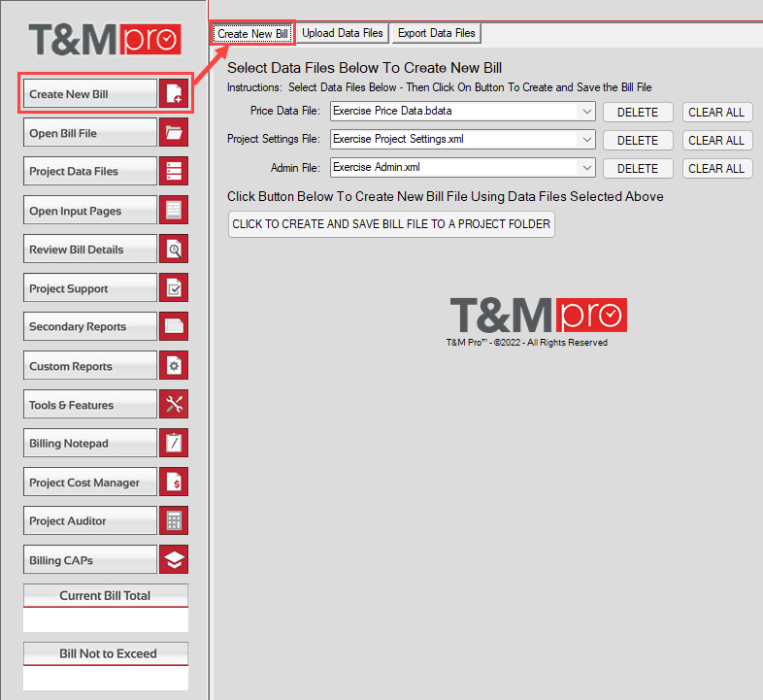
Task: Open Billing CAPs
Action: 90,559
